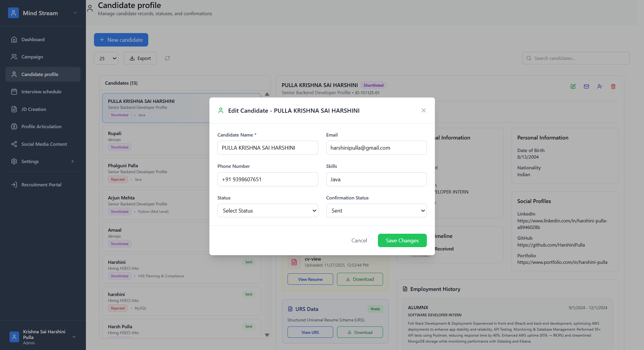Click the refresh list icon

167,58
